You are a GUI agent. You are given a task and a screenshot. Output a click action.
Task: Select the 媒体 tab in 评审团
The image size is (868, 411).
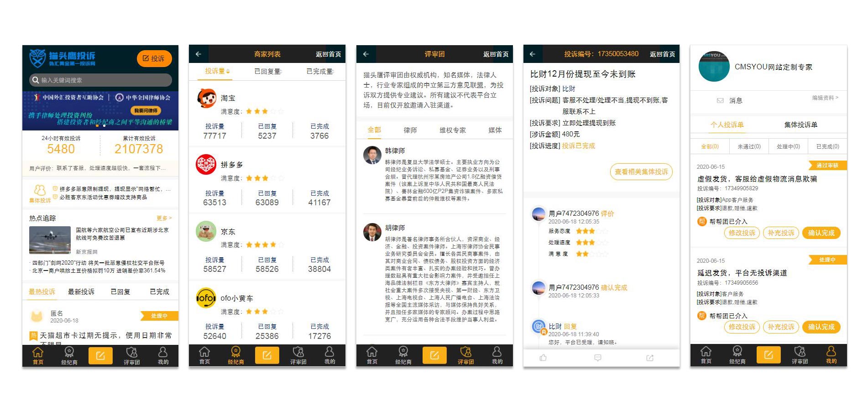pos(495,130)
